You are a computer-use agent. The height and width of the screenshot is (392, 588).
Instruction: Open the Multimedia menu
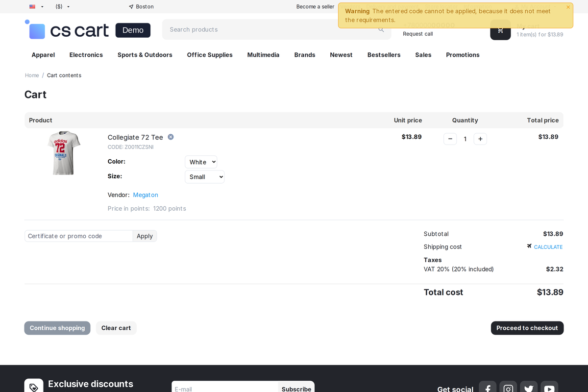263,55
